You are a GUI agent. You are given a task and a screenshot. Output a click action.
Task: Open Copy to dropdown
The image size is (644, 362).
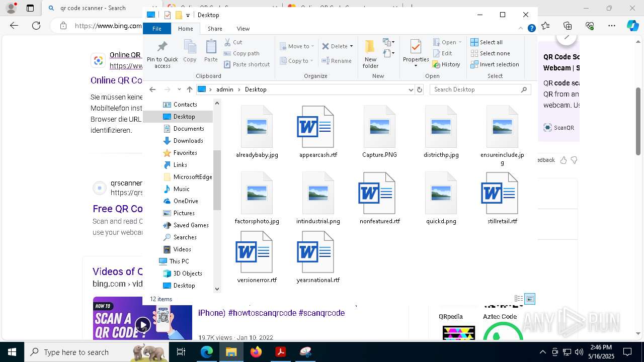click(297, 61)
